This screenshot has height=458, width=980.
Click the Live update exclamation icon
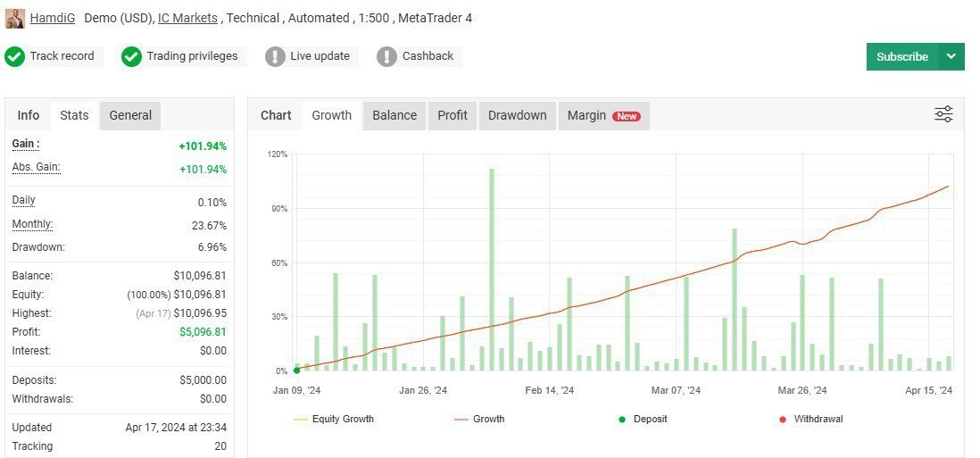(275, 56)
